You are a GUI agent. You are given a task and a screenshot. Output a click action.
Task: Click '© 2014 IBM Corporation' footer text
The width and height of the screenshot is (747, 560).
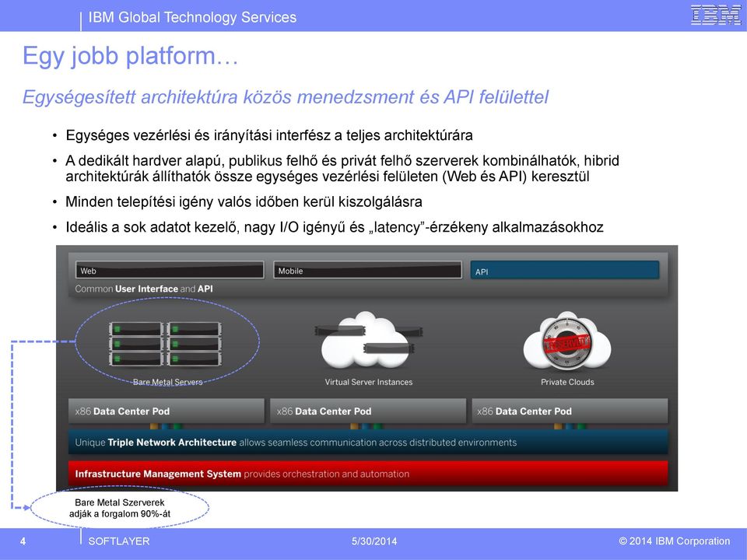coord(674,541)
